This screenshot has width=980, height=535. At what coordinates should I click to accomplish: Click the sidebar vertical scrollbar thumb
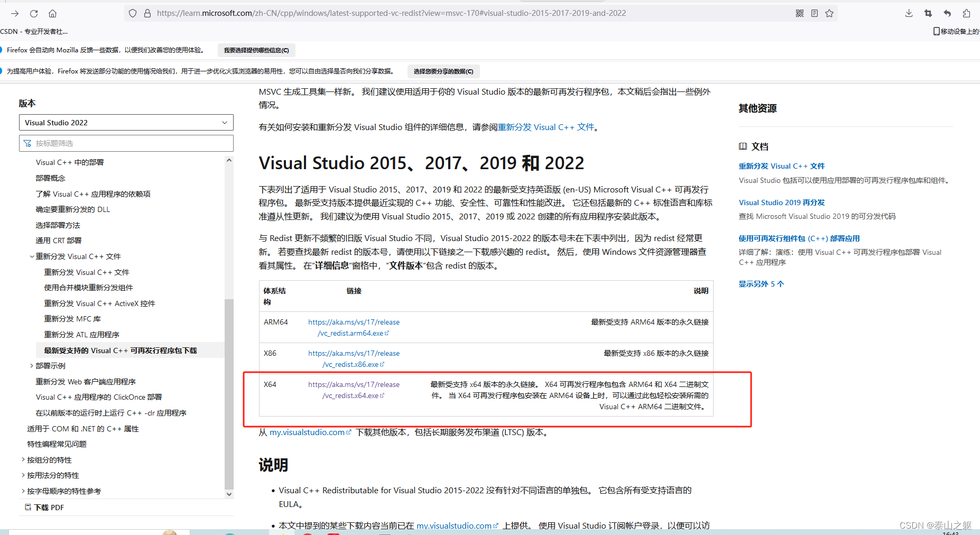point(229,394)
